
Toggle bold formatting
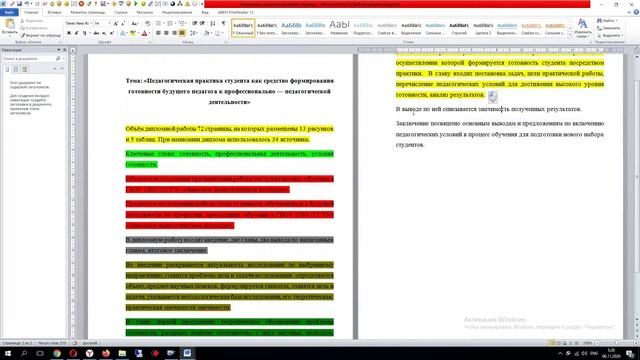point(69,33)
